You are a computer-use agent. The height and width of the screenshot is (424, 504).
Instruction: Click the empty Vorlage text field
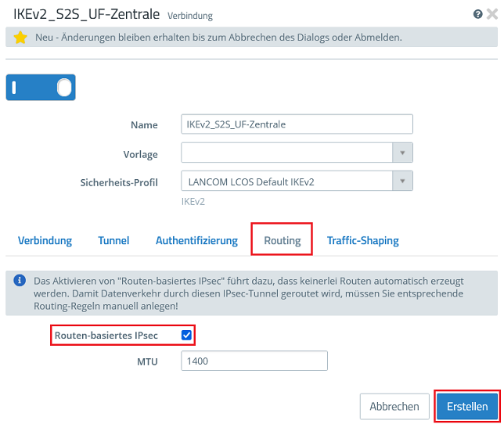(286, 153)
